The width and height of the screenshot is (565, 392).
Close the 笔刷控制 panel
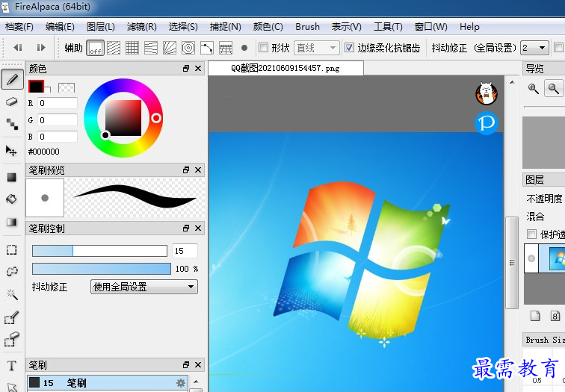(198, 228)
